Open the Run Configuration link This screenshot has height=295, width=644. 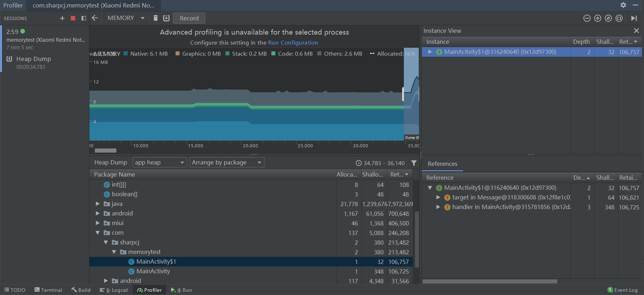293,42
